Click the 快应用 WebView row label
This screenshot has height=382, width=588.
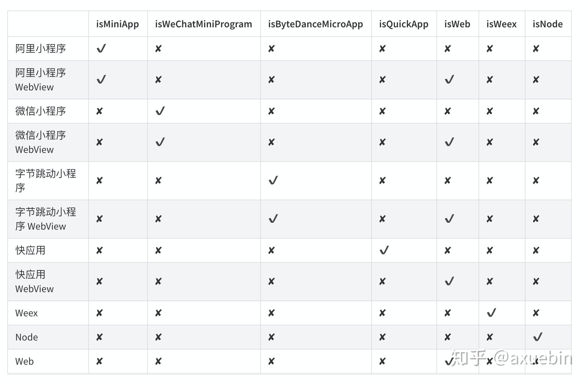[x=34, y=282]
